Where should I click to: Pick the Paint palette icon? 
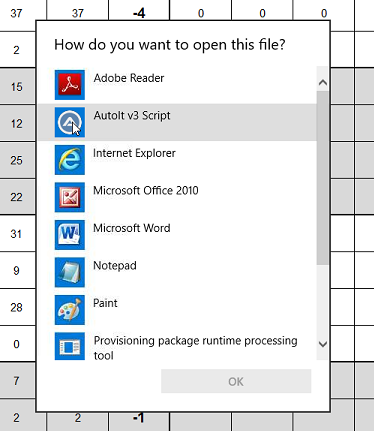point(70,310)
